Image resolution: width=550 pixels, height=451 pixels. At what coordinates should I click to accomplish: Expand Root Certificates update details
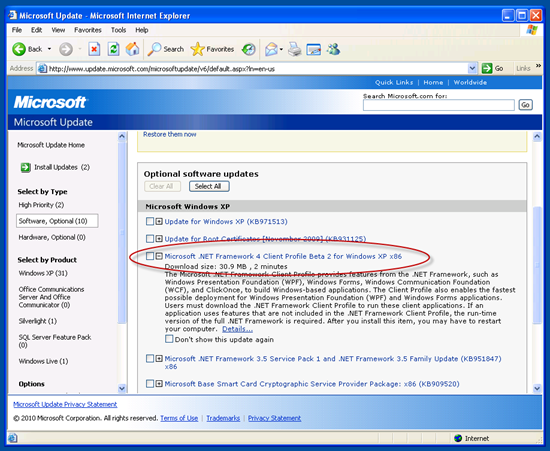point(159,238)
